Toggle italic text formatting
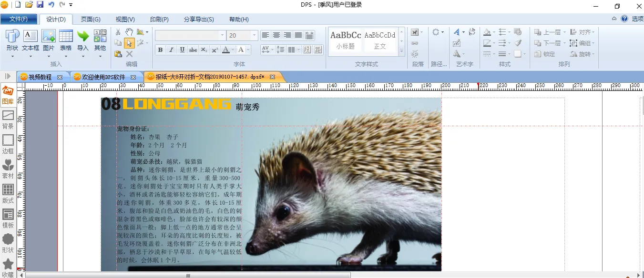 (171, 50)
